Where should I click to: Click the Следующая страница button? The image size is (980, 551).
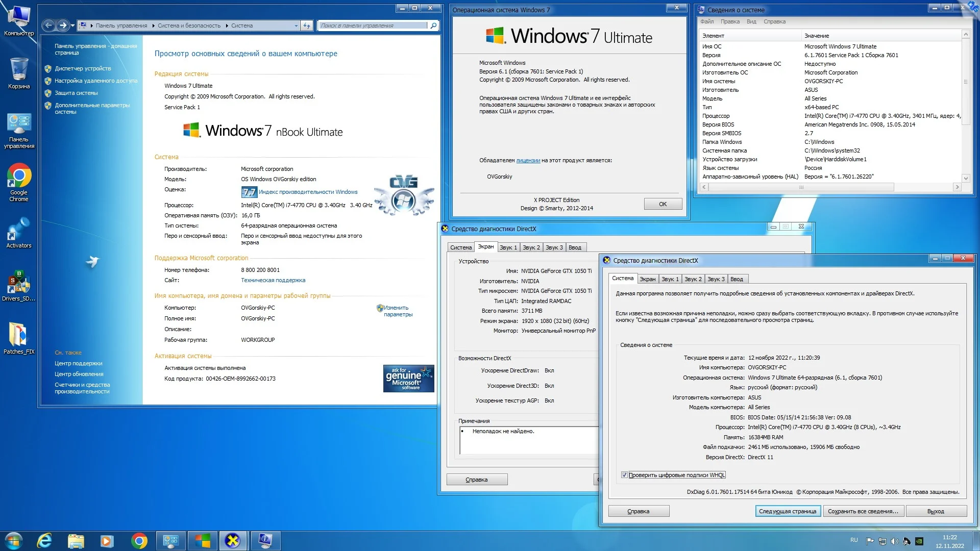click(x=787, y=511)
